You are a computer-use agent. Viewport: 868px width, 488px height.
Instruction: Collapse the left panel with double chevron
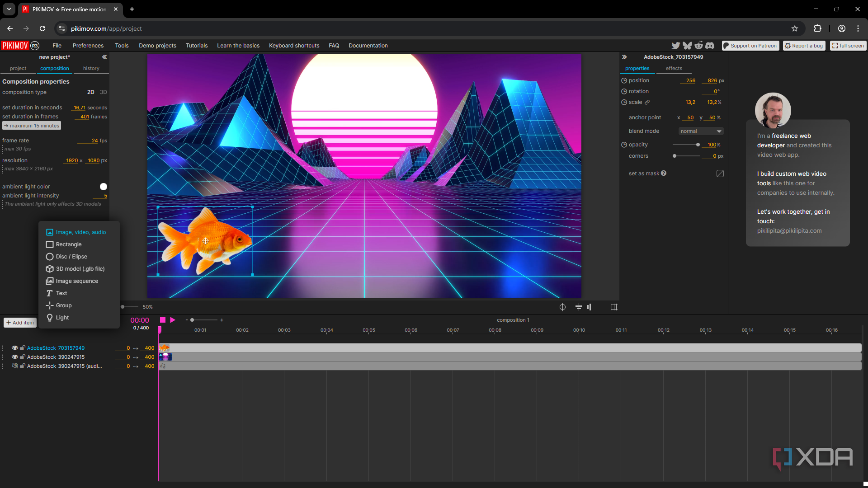[x=104, y=57]
